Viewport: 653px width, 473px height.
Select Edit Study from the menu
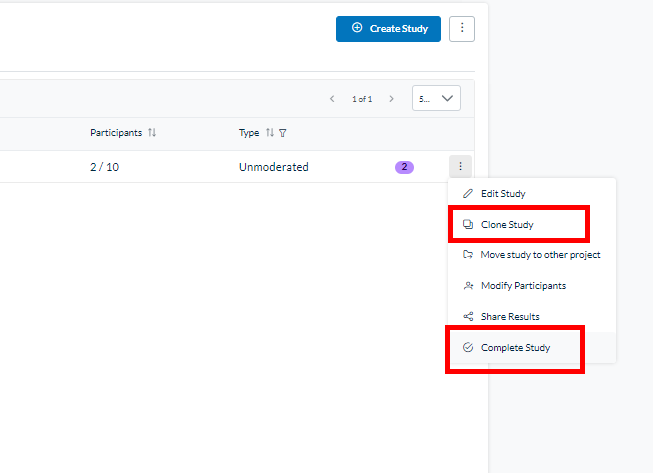[502, 194]
